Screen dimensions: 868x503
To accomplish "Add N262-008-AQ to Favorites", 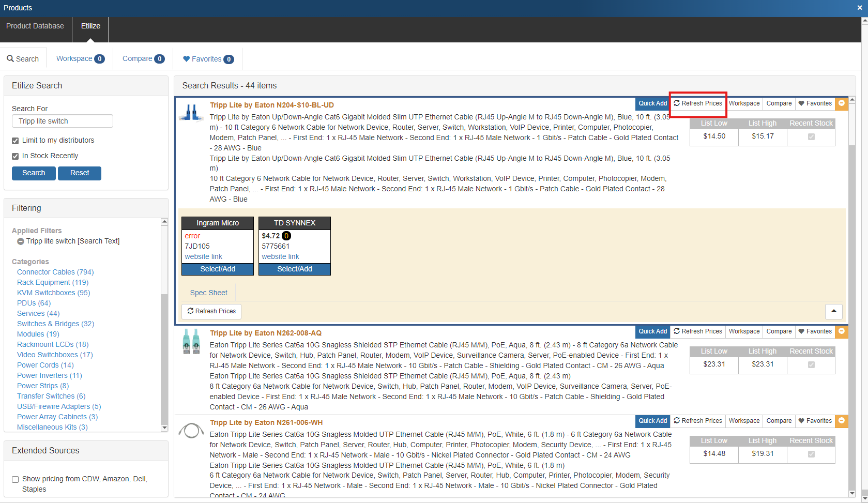I will [815, 331].
